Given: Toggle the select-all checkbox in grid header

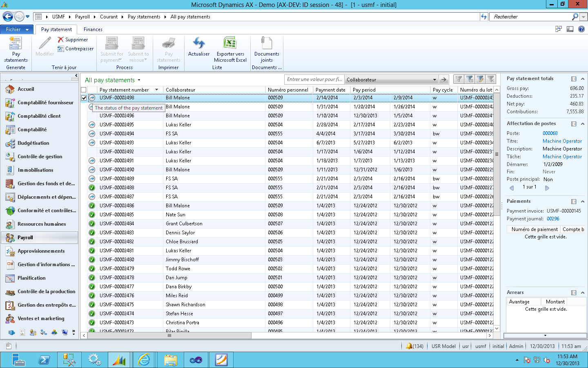Looking at the screenshot, I should (x=84, y=90).
